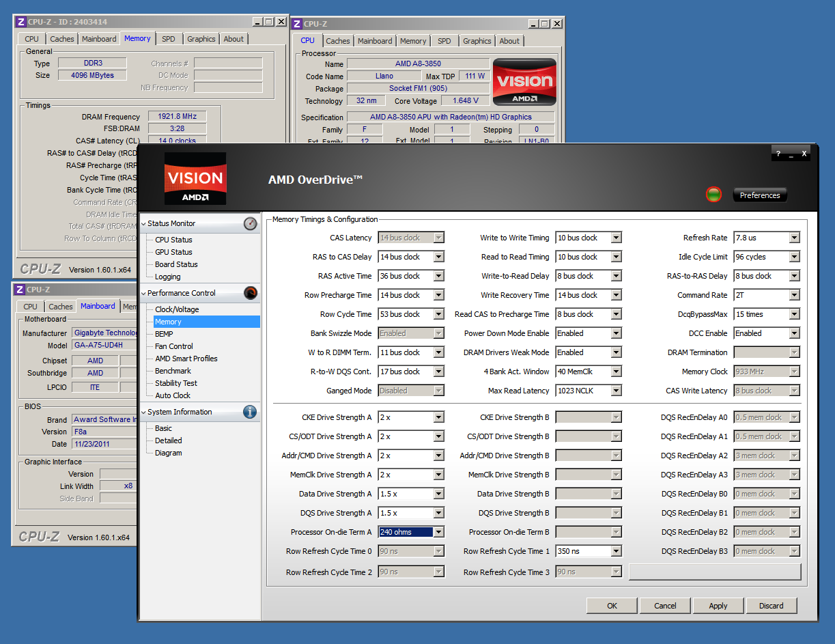
Task: Open the Row Precharge Time dropdown
Action: (438, 295)
